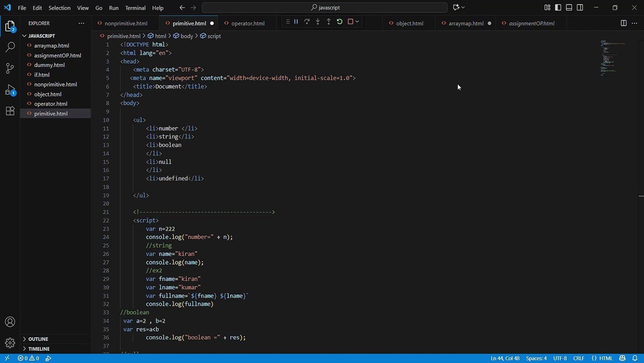Viewport: 644px width, 363px height.
Task: Toggle the primary side bar visibility
Action: tap(558, 8)
